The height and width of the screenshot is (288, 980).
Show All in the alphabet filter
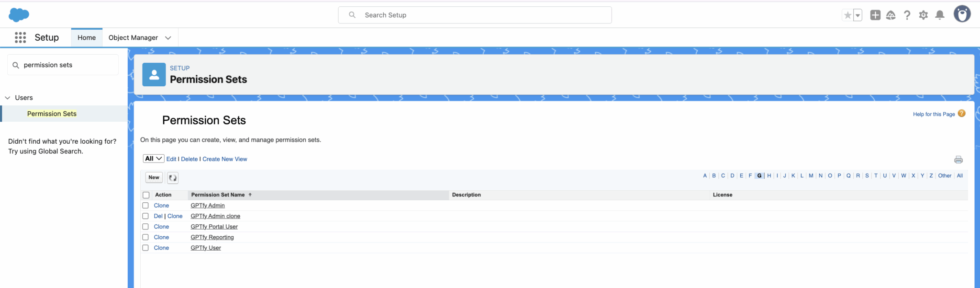pyautogui.click(x=960, y=176)
